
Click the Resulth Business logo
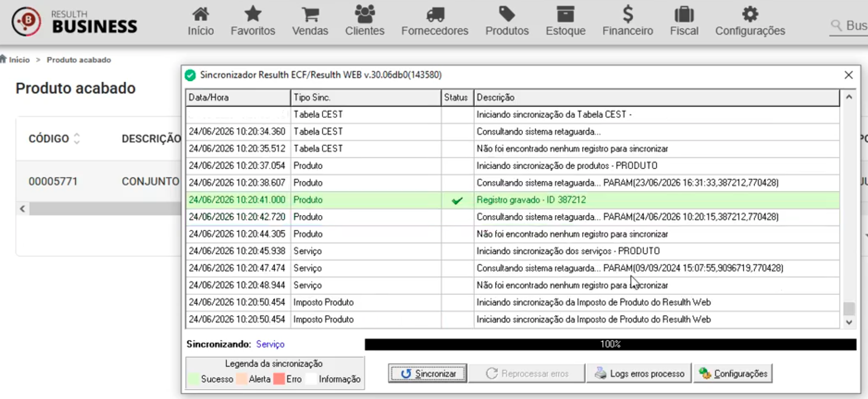[x=75, y=22]
